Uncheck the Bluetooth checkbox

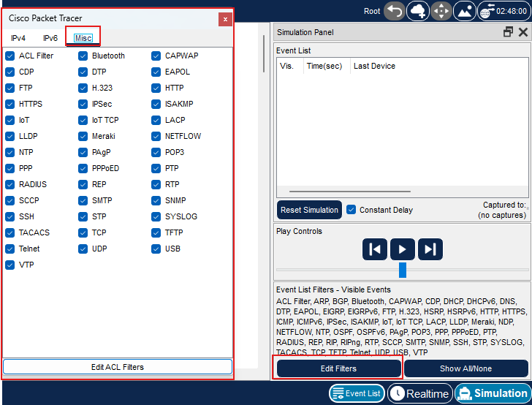[x=83, y=56]
